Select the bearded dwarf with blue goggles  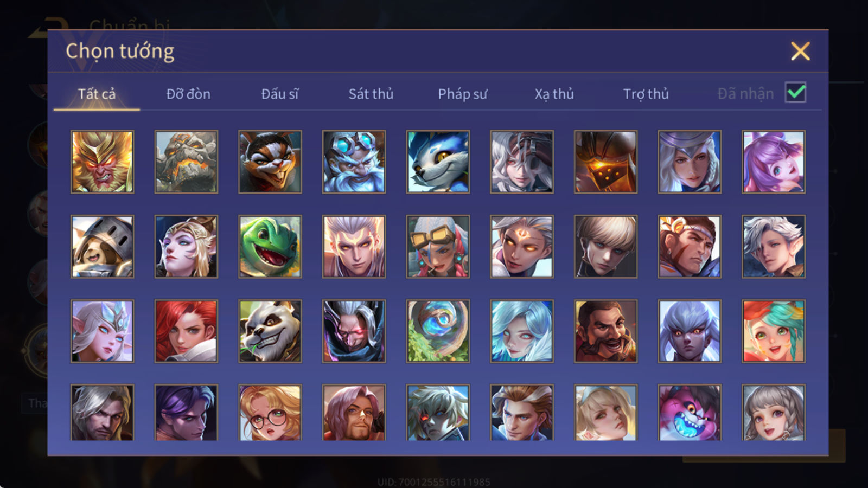(x=354, y=162)
